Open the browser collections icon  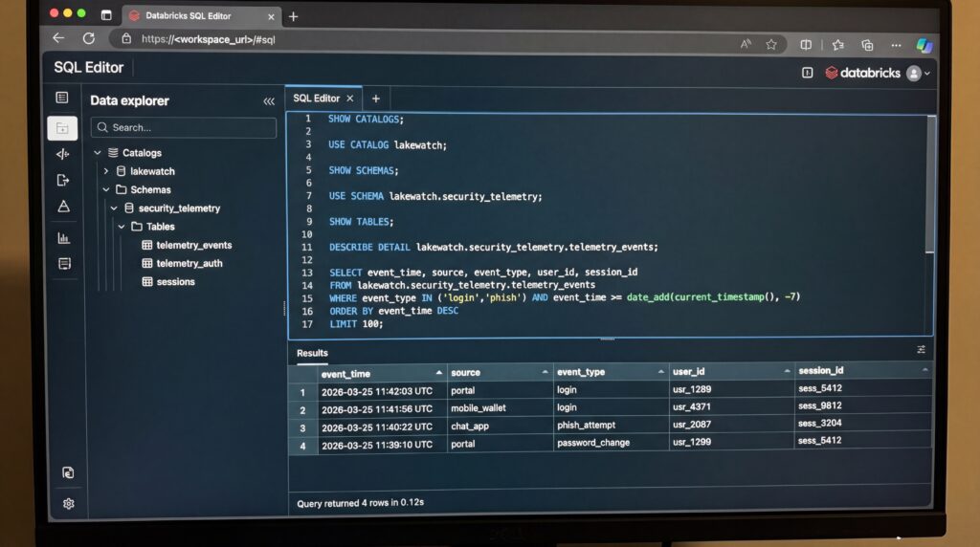coord(867,45)
